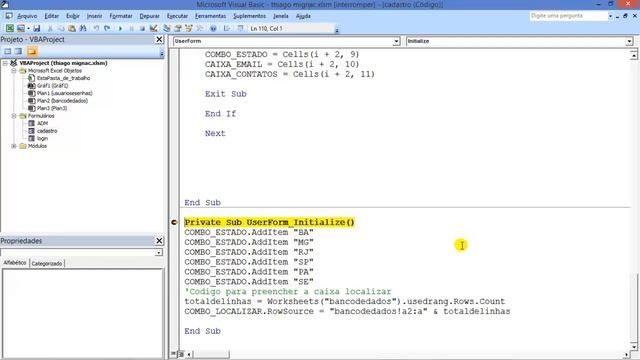
Task: Open Properties Window toolbar icon
Action: [178, 29]
